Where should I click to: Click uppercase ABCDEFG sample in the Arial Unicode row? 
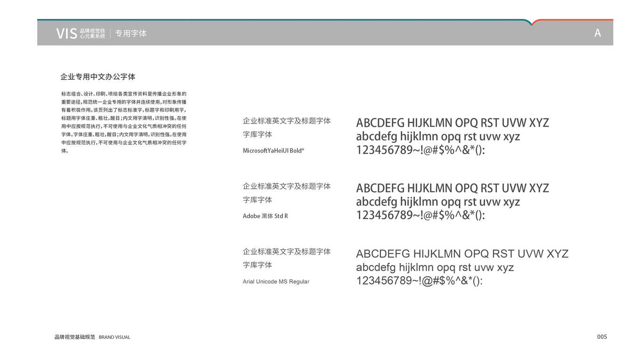[462, 254]
